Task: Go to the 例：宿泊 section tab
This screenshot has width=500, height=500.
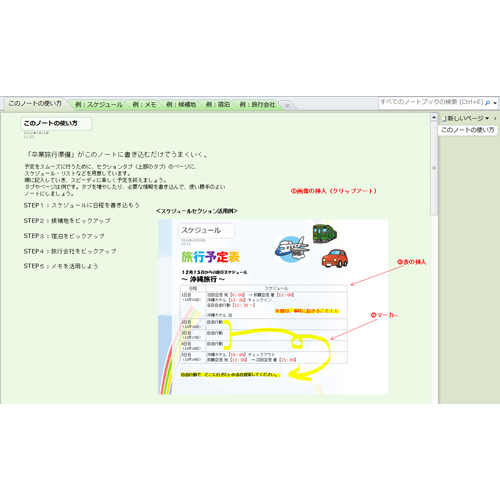Action: pos(218,105)
